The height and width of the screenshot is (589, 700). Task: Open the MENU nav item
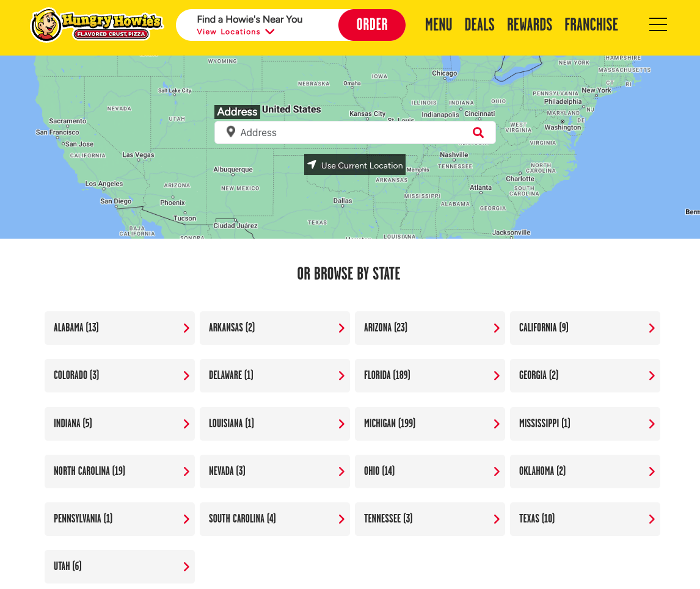pos(439,24)
